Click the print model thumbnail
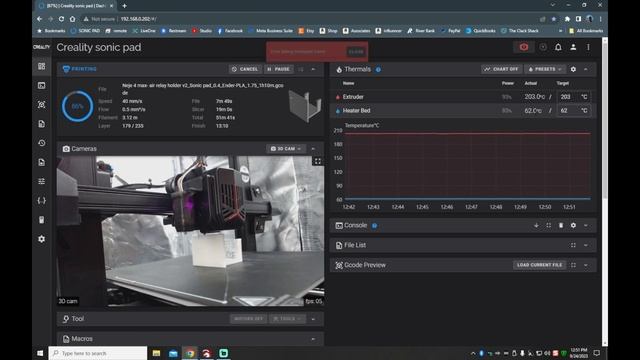The height and width of the screenshot is (360, 640). tap(304, 106)
